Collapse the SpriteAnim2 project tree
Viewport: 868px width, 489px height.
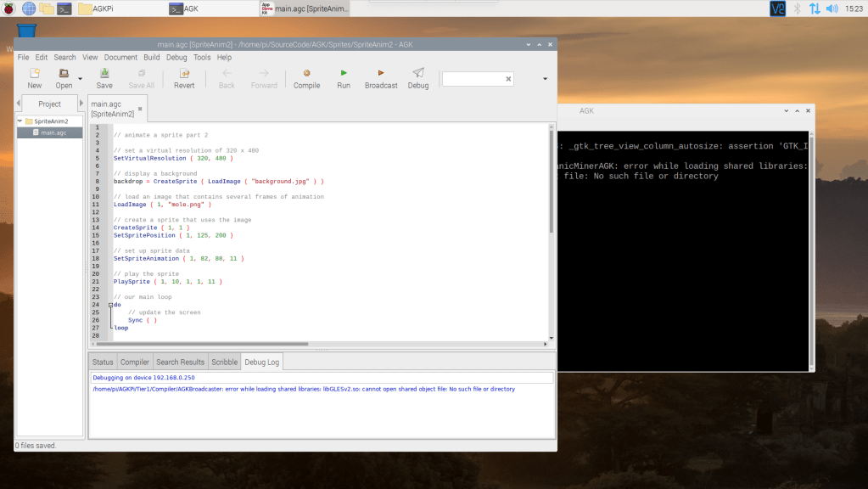(19, 120)
